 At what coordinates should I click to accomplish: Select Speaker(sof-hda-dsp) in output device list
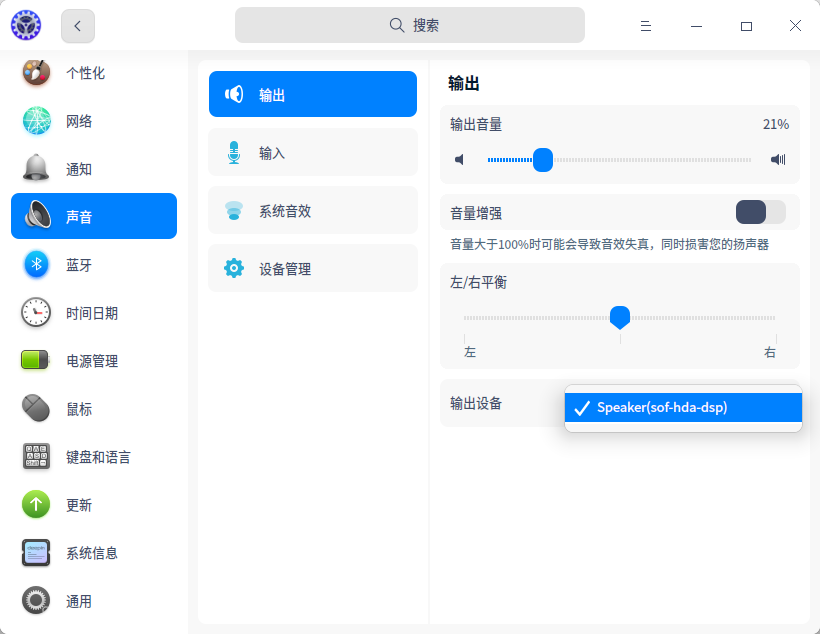pos(683,407)
